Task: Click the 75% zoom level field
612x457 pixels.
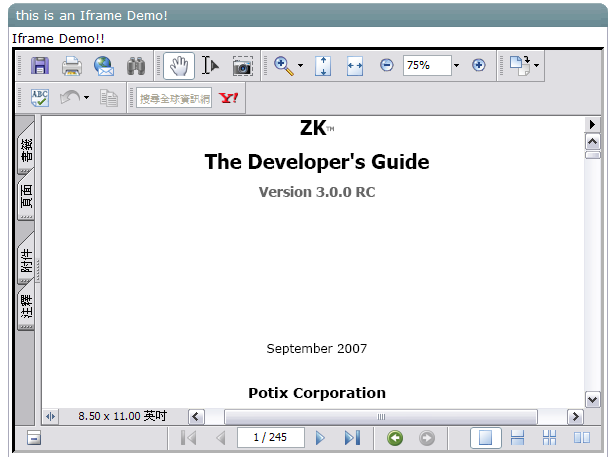Action: 427,65
